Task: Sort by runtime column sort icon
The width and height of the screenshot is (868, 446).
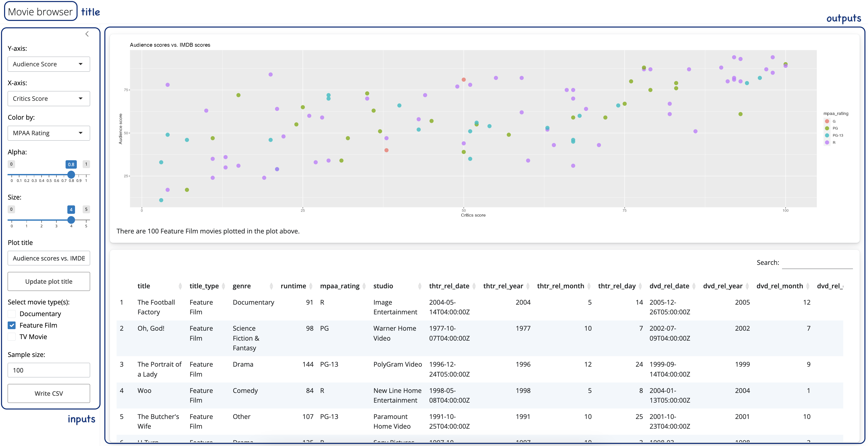Action: point(311,286)
